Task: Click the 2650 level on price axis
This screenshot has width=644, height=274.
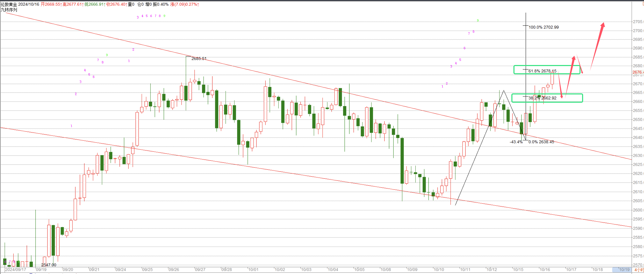Action: pyautogui.click(x=638, y=119)
